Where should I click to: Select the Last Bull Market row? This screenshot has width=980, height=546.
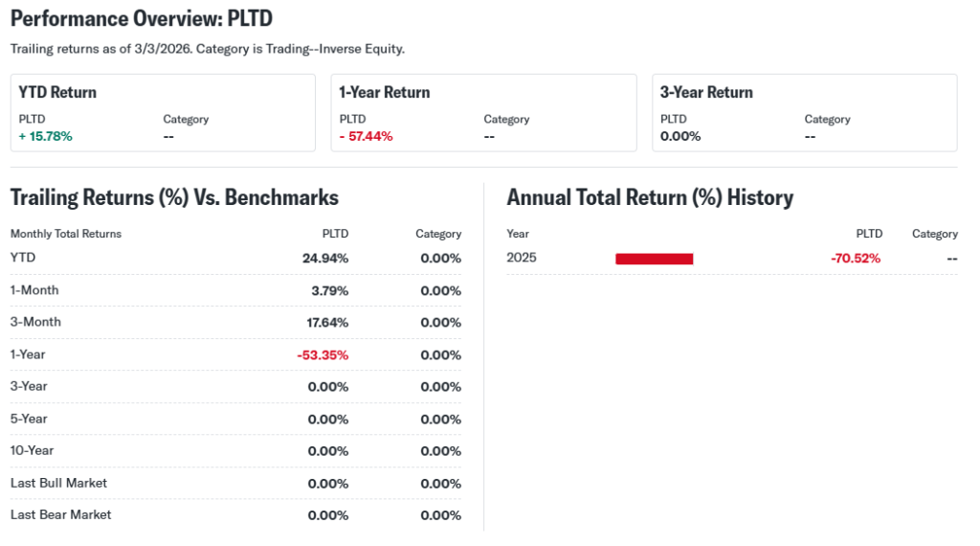234,483
